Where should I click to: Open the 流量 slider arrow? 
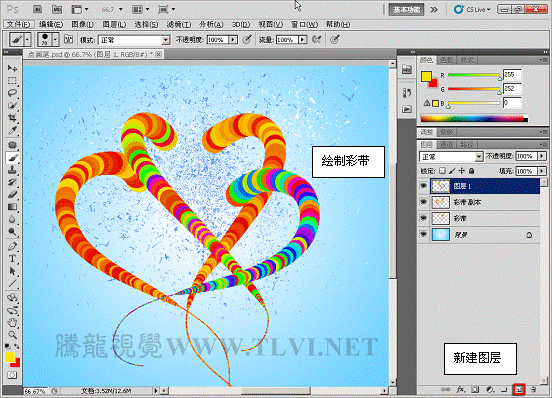[x=302, y=40]
